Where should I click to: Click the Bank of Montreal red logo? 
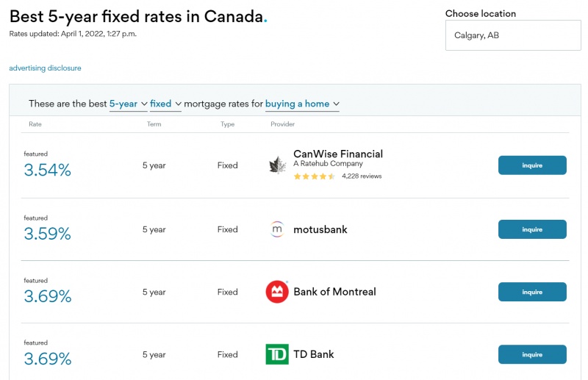point(277,292)
